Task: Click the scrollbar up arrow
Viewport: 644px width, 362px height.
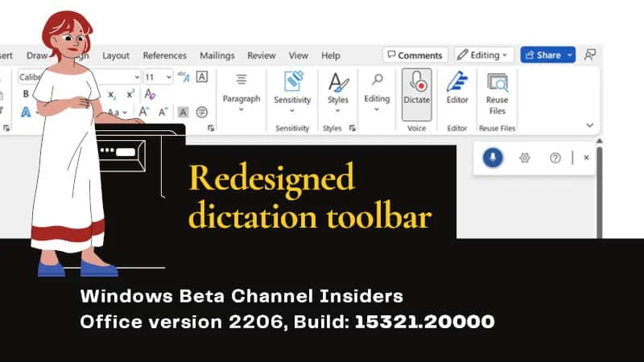Action: pyautogui.click(x=600, y=142)
